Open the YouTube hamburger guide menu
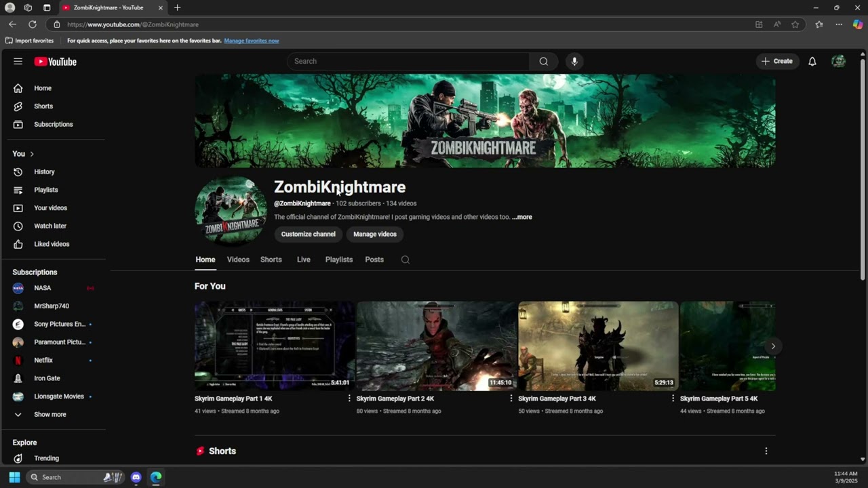This screenshot has width=868, height=488. pos(18,61)
